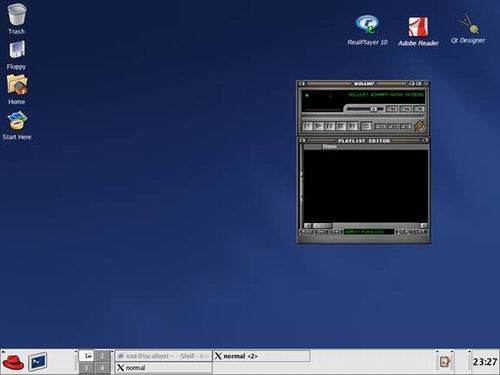Select the 'normal <2>' taskbar entry
This screenshot has height=375, width=500.
click(262, 356)
